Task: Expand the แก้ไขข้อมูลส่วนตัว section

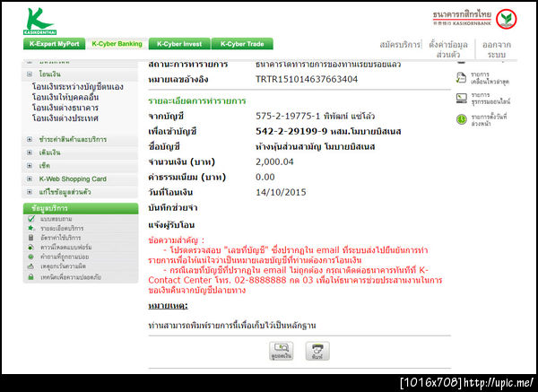Action: coord(30,192)
